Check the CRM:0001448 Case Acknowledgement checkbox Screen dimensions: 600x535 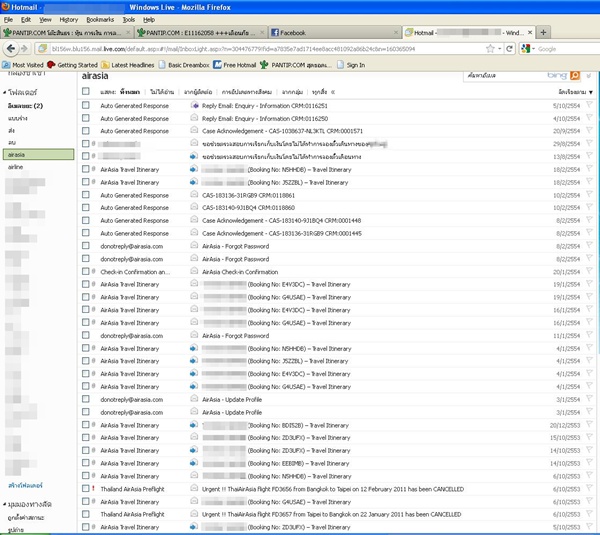click(x=86, y=220)
